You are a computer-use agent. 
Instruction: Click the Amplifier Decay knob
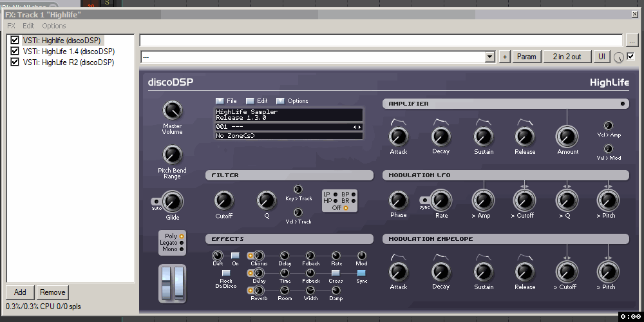440,137
